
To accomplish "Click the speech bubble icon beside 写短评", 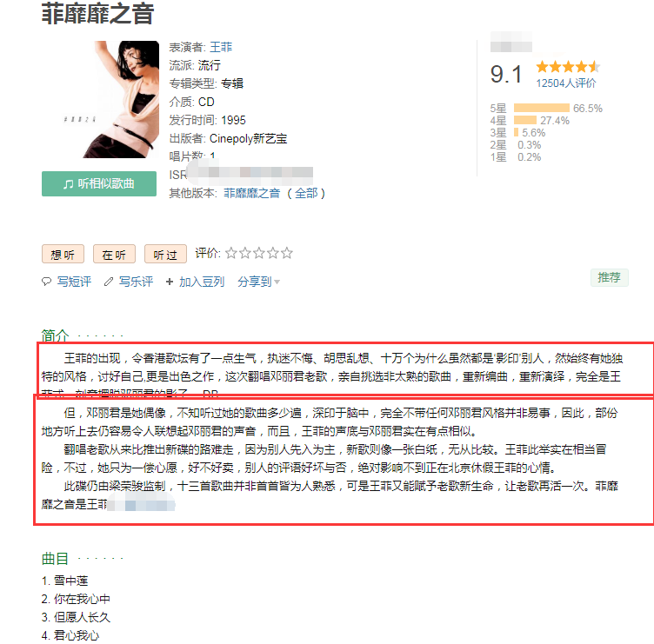I will coord(46,282).
